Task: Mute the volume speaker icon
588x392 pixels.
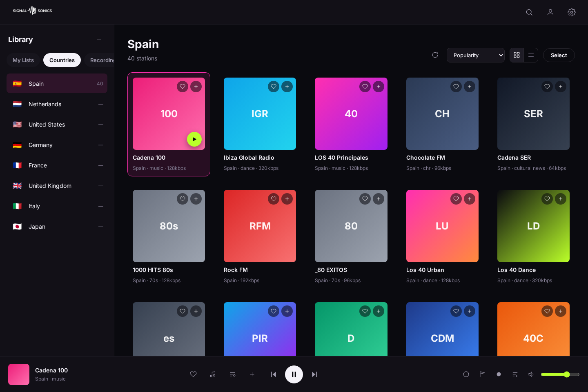Action: (x=531, y=374)
